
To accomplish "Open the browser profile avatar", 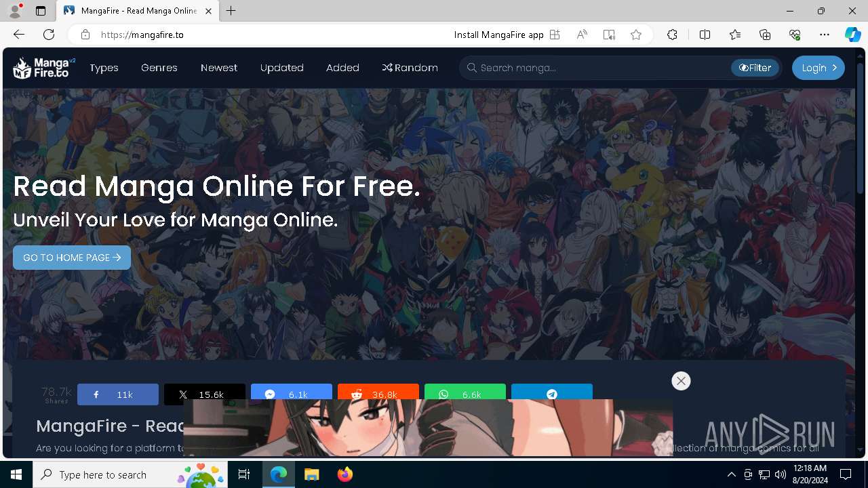I will click(x=15, y=11).
